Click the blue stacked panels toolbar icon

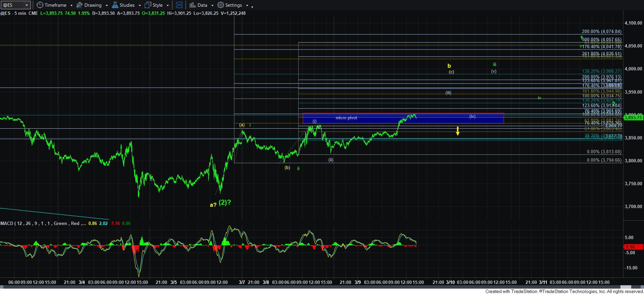click(179, 5)
